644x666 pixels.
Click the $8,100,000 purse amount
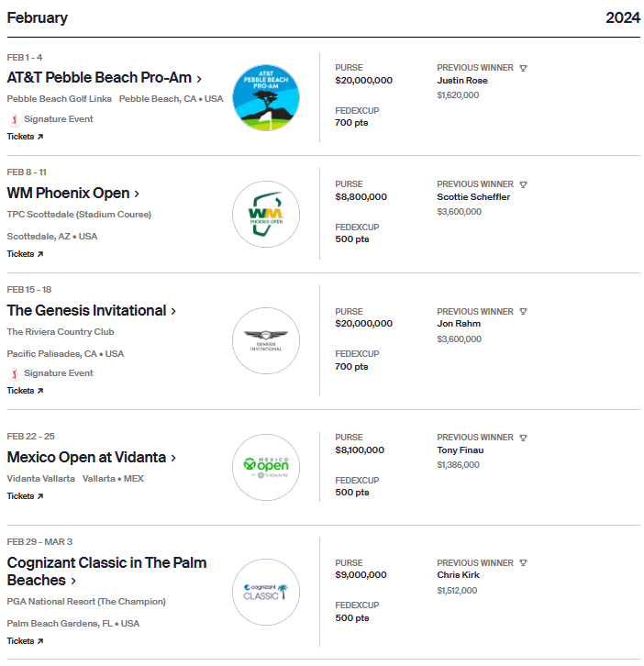pos(360,450)
